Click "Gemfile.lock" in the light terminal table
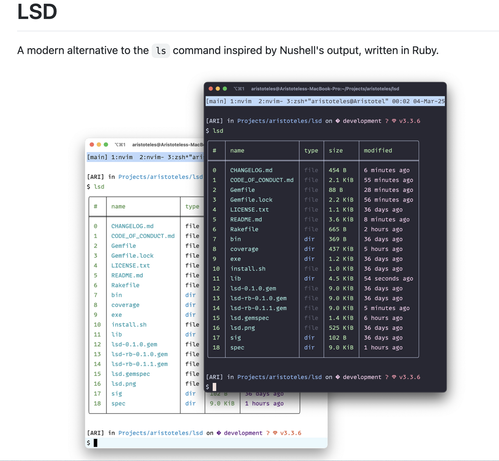499x461 pixels. pos(132,256)
